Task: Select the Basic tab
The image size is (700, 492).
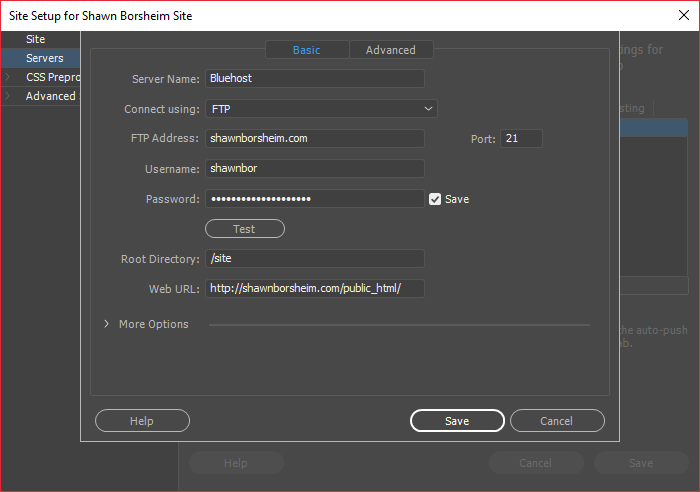Action: click(x=307, y=50)
